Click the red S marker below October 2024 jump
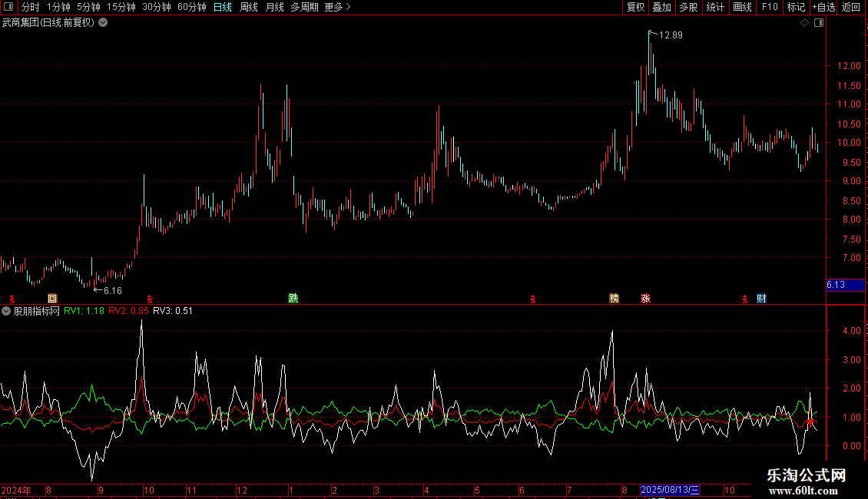868x499 pixels. pyautogui.click(x=150, y=299)
